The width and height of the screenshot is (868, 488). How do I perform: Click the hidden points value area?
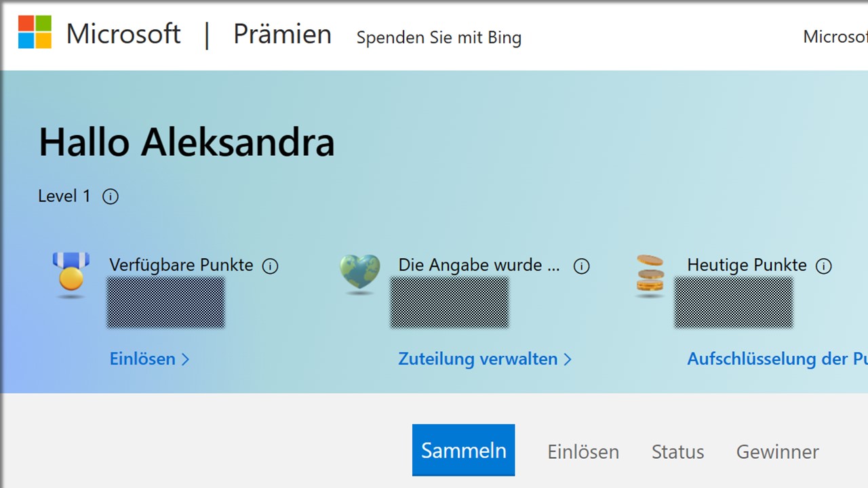tap(165, 302)
